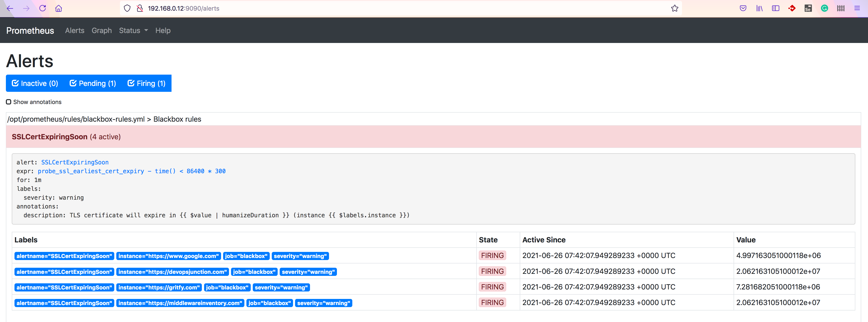Click the instance middlewareinventory.com label
The width and height of the screenshot is (868, 322).
coord(180,303)
